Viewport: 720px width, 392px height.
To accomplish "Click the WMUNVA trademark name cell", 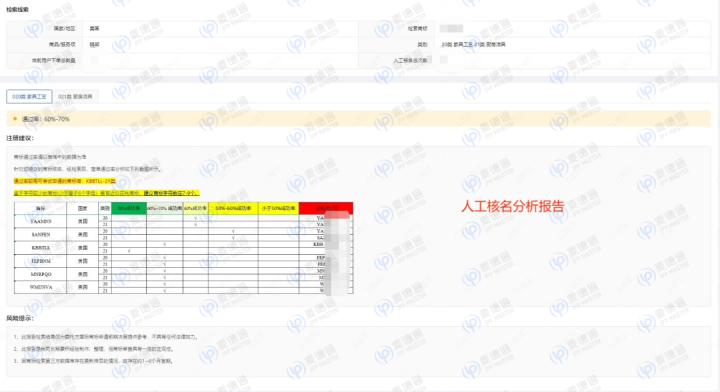I will (x=41, y=287).
